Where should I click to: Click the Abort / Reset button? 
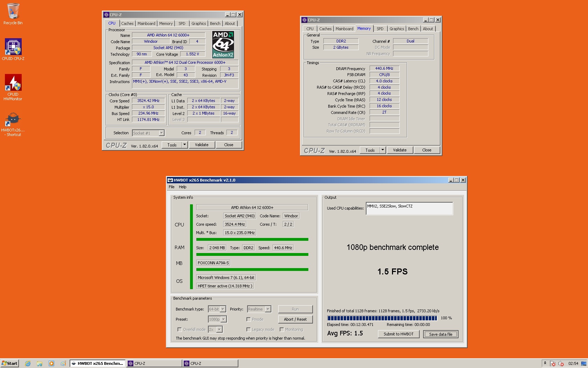click(x=295, y=319)
